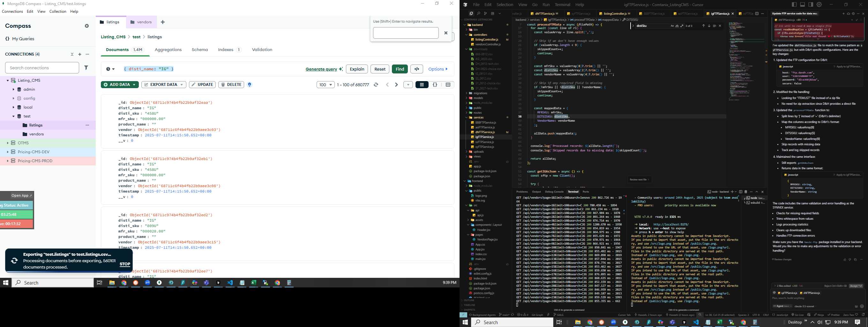Expand query Options
The width and height of the screenshot is (868, 327).
coord(438,69)
